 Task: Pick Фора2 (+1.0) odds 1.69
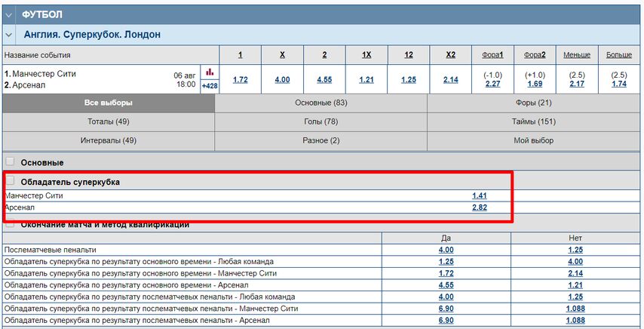tap(535, 84)
